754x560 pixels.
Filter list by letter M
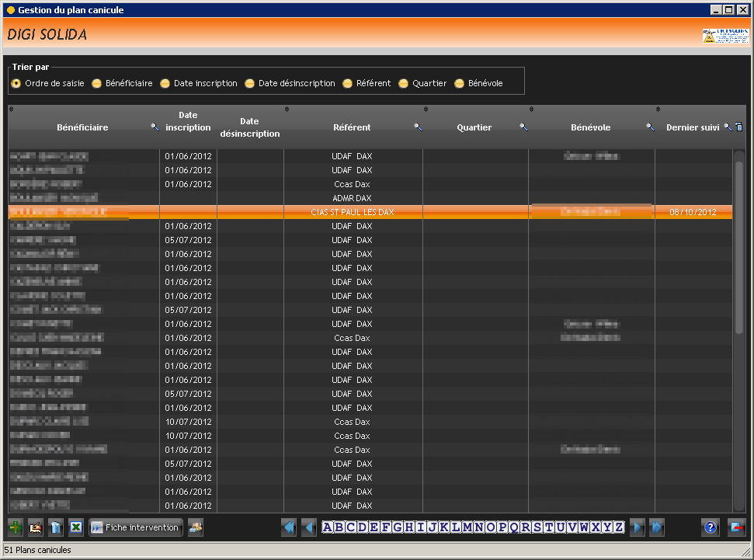point(467,527)
